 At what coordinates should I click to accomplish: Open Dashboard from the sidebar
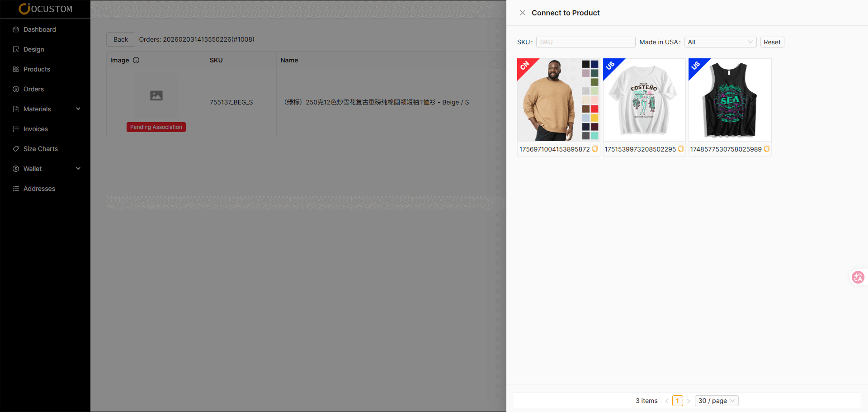tap(40, 29)
